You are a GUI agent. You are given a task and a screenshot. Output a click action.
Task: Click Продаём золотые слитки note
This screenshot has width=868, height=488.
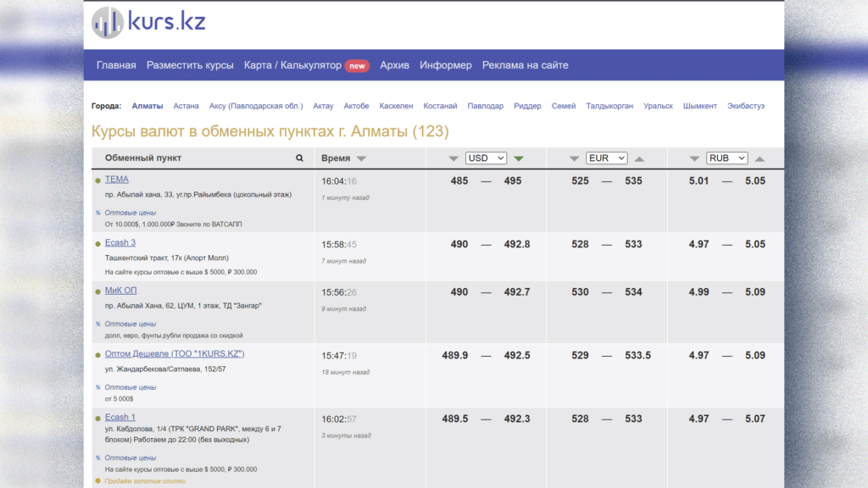tap(145, 481)
